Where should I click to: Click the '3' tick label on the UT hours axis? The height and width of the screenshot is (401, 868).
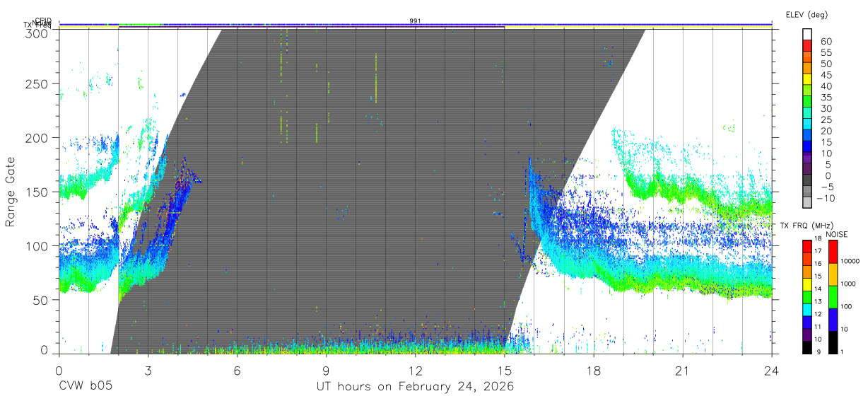click(148, 371)
